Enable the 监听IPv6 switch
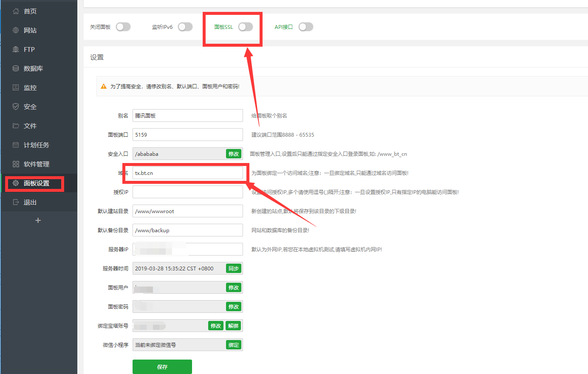 185,27
